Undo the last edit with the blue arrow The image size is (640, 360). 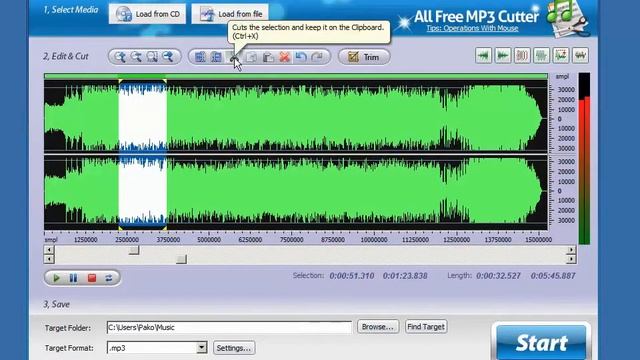point(301,57)
